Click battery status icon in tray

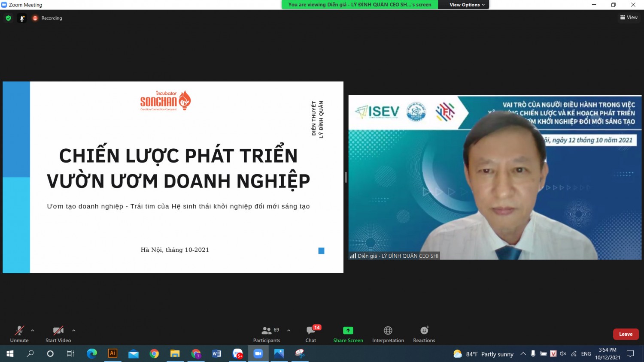[543, 354]
